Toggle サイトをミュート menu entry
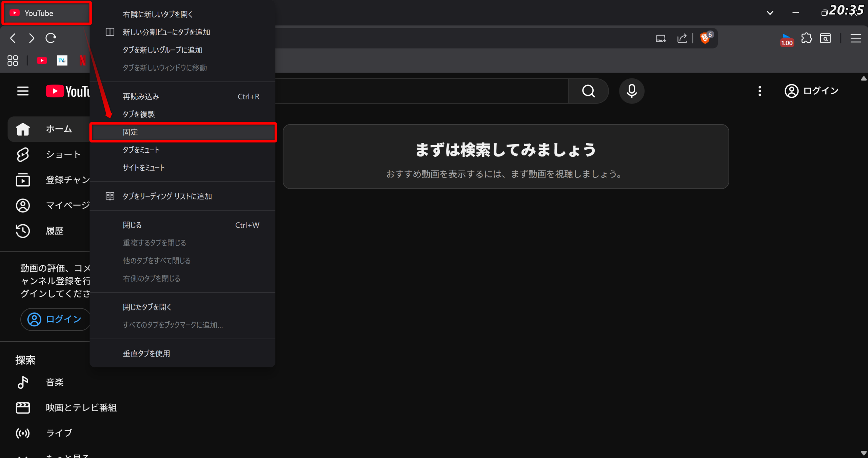This screenshot has height=458, width=868. [144, 168]
